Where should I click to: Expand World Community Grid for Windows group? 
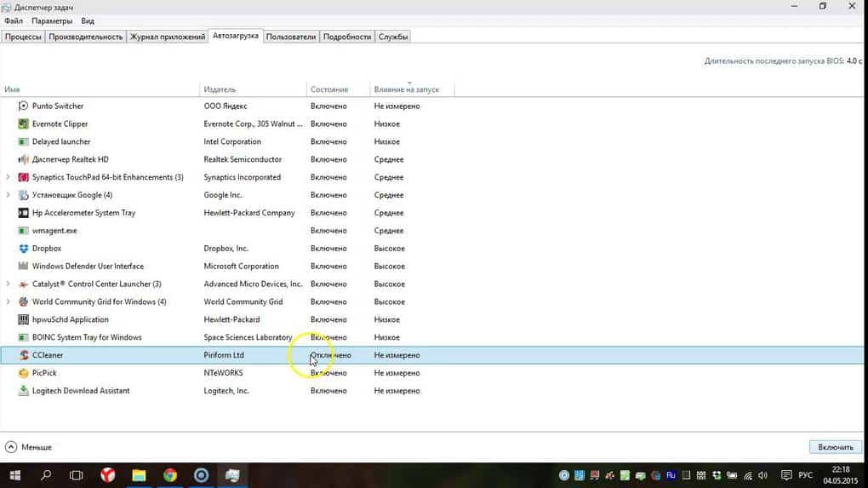coord(8,301)
